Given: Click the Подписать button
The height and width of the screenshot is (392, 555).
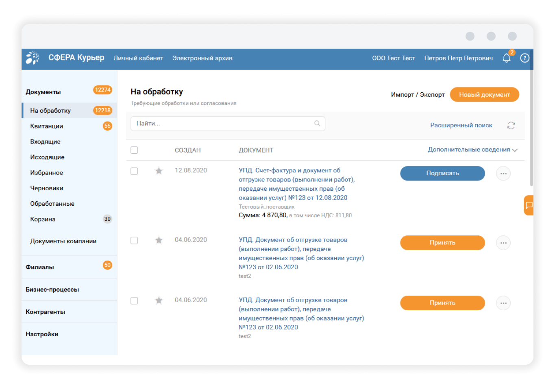Looking at the screenshot, I should click(x=442, y=173).
